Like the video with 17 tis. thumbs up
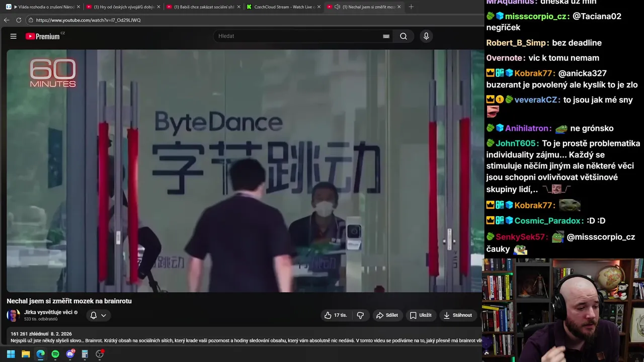 [336, 315]
